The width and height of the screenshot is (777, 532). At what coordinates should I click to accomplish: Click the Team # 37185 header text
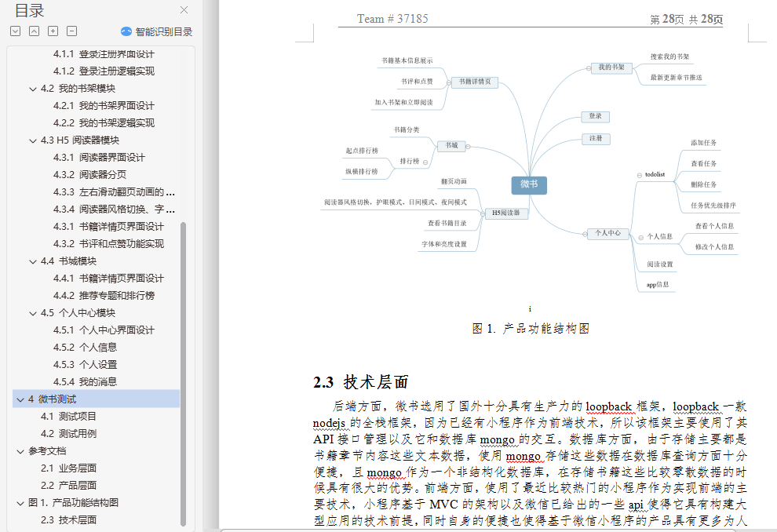tap(392, 19)
